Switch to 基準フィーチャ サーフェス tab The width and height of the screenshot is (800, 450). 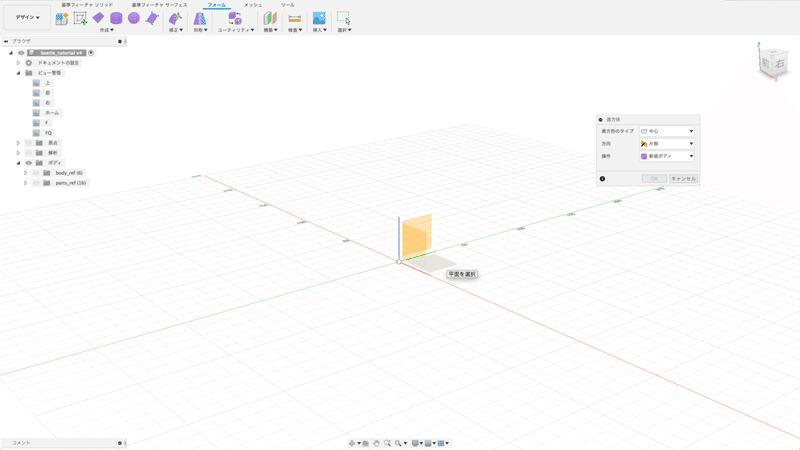tap(160, 5)
